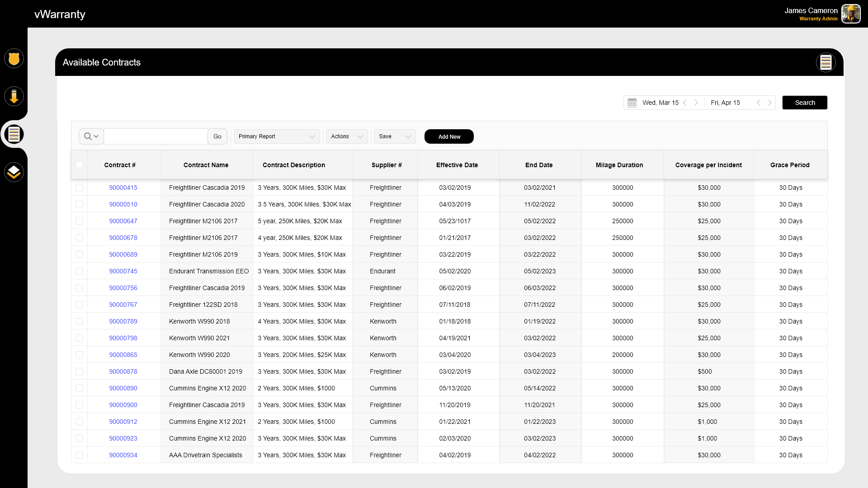868x488 pixels.
Task: Select the checkbox for contract 90000745
Action: click(x=79, y=271)
